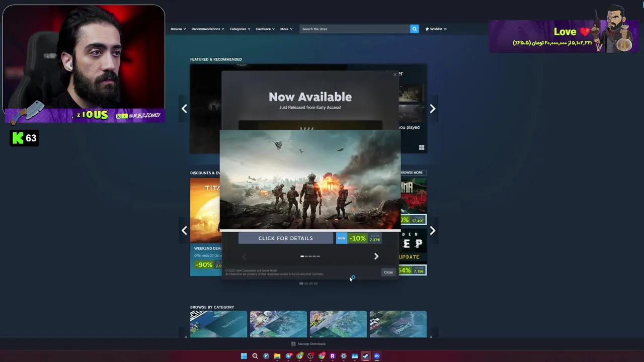Screen dimensions: 644x362
Task: Open the second Browse by Category tile
Action: [x=278, y=324]
